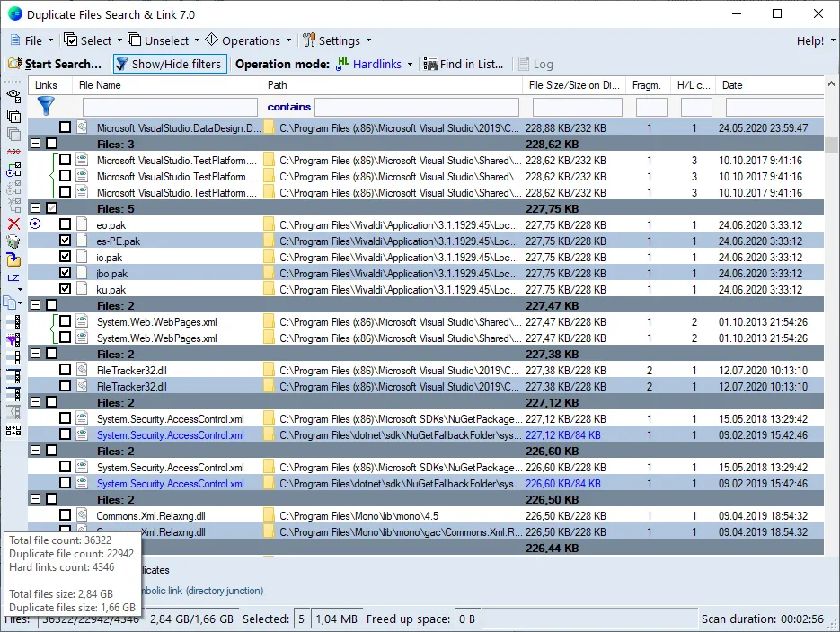Open the 'contains' filter dropdown
Image resolution: width=840 pixels, height=632 pixels.
pyautogui.click(x=287, y=107)
